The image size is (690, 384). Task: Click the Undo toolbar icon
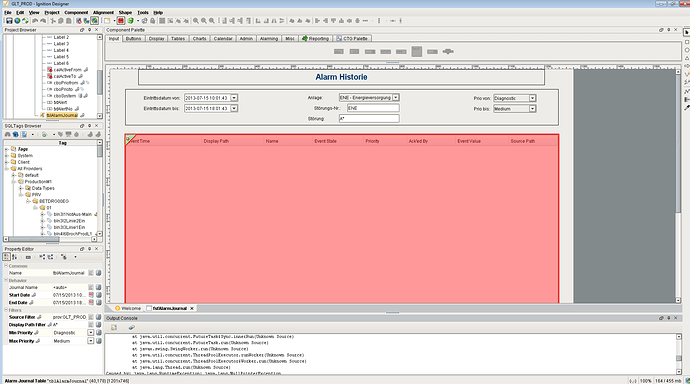[35, 21]
